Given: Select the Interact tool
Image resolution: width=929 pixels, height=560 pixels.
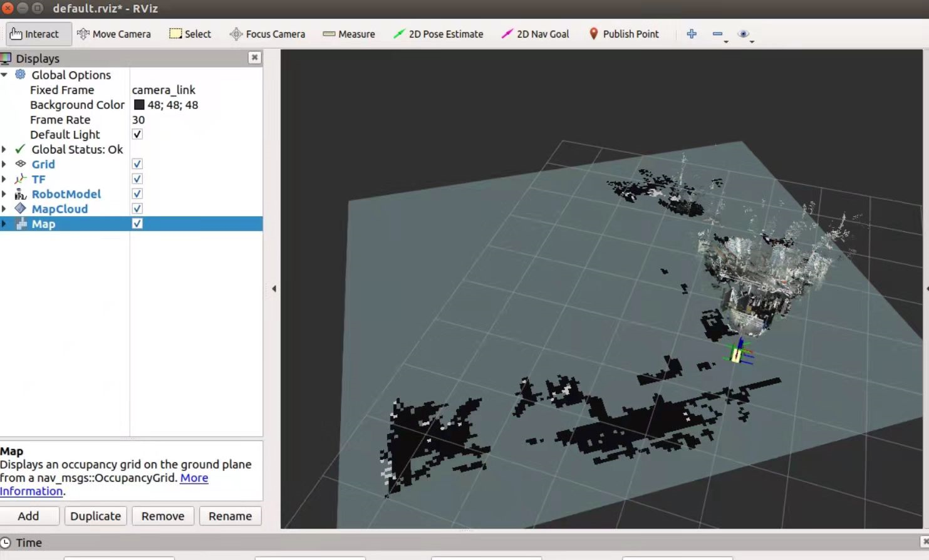Looking at the screenshot, I should click(x=35, y=34).
